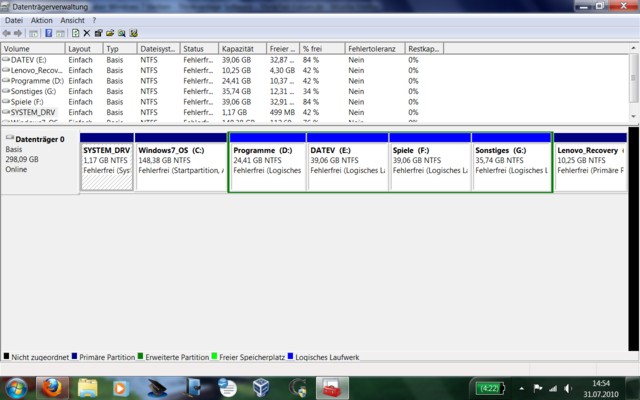Select the DATEV (E:) partition block
Screen dimensions: 640x400
coord(348,162)
